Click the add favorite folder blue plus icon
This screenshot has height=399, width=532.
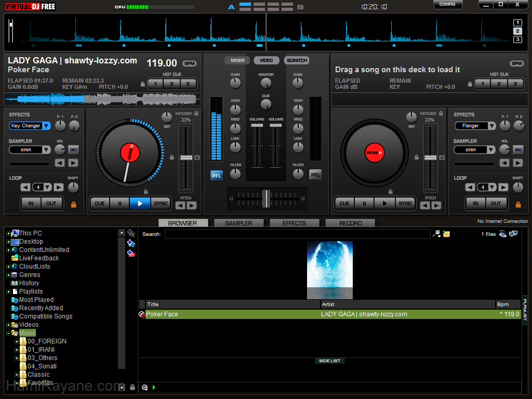pos(131,243)
